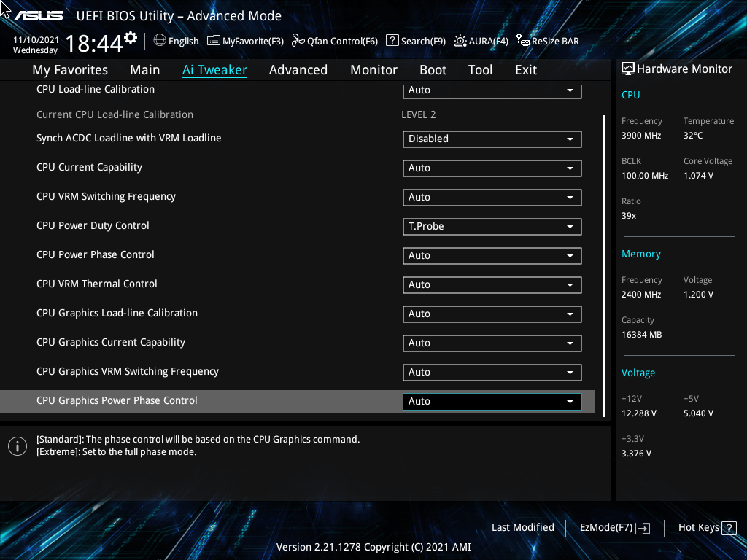Click the settings list vertical scrollbar
Image resolution: width=747 pixels, height=560 pixels.
604,265
